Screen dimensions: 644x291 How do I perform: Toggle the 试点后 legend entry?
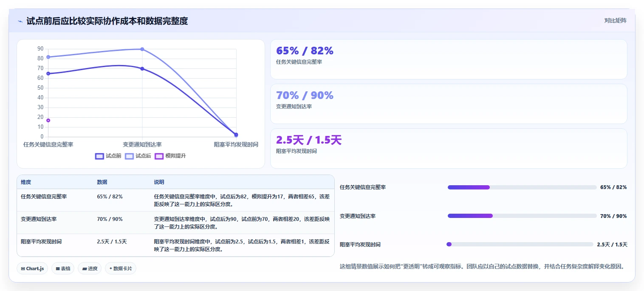point(138,156)
